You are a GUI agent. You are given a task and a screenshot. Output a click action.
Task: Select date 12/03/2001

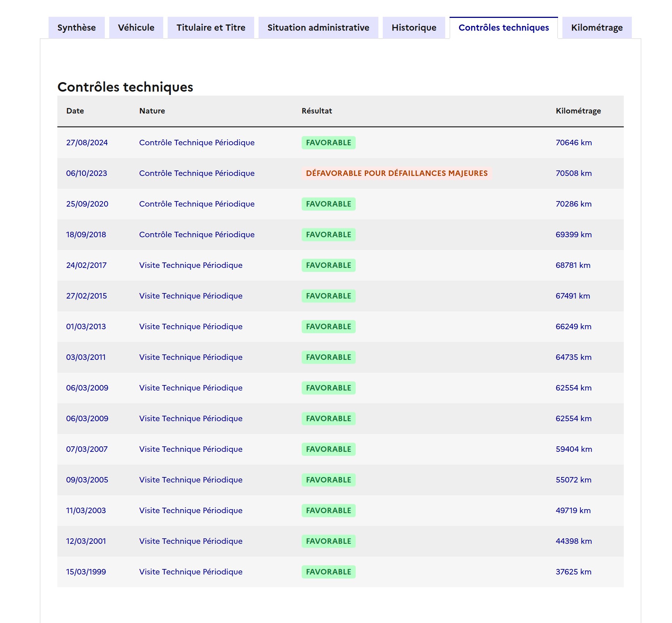click(x=86, y=541)
